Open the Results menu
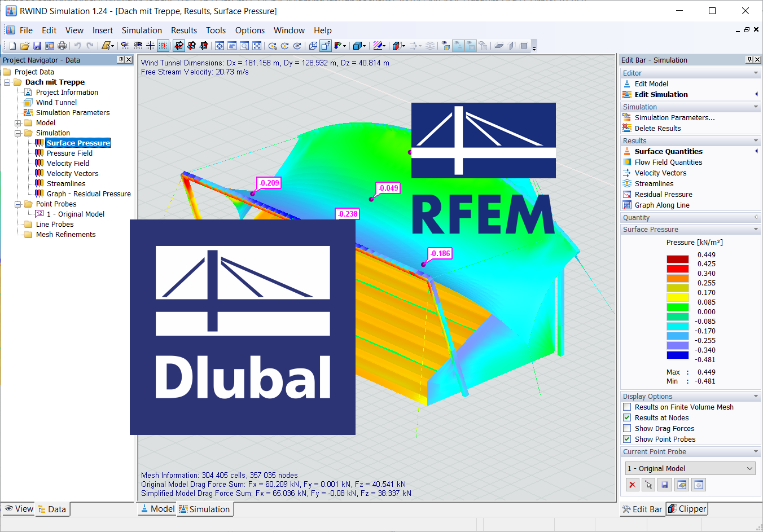Viewport: 763px width, 532px height. click(184, 30)
